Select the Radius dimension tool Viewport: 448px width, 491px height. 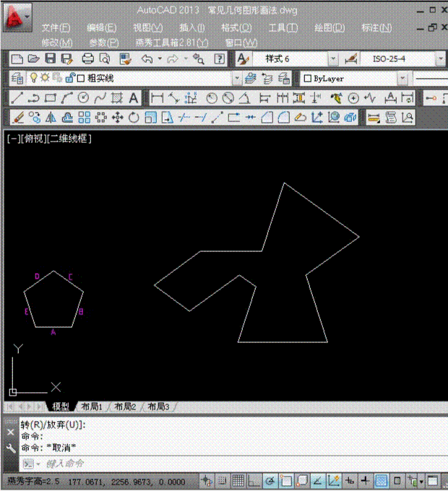point(212,98)
